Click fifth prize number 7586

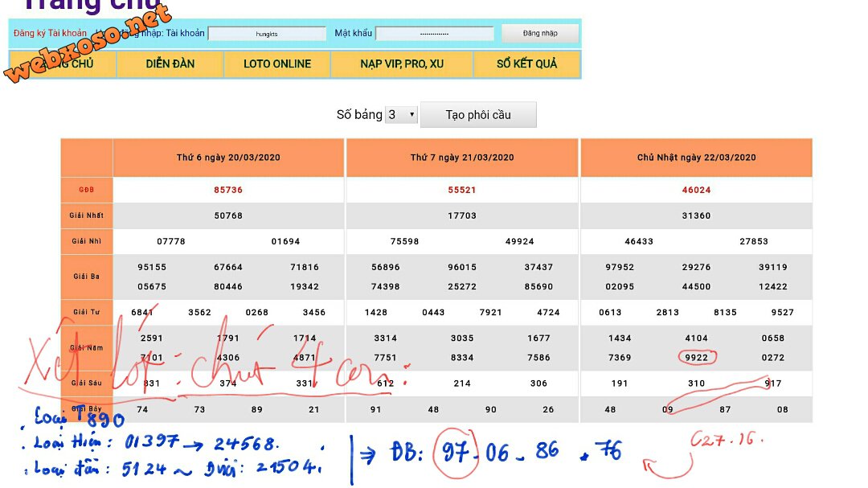pyautogui.click(x=538, y=358)
